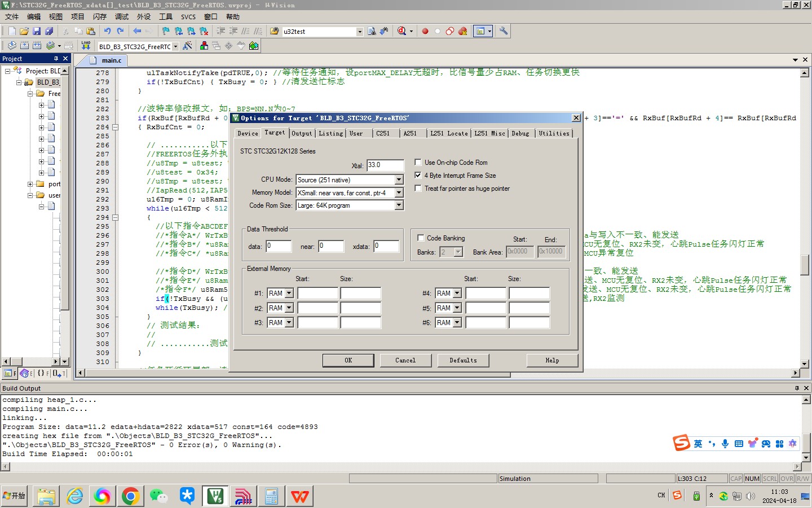Open the u32test find combo box dropdown
Image resolution: width=812 pixels, height=508 pixels.
[360, 32]
